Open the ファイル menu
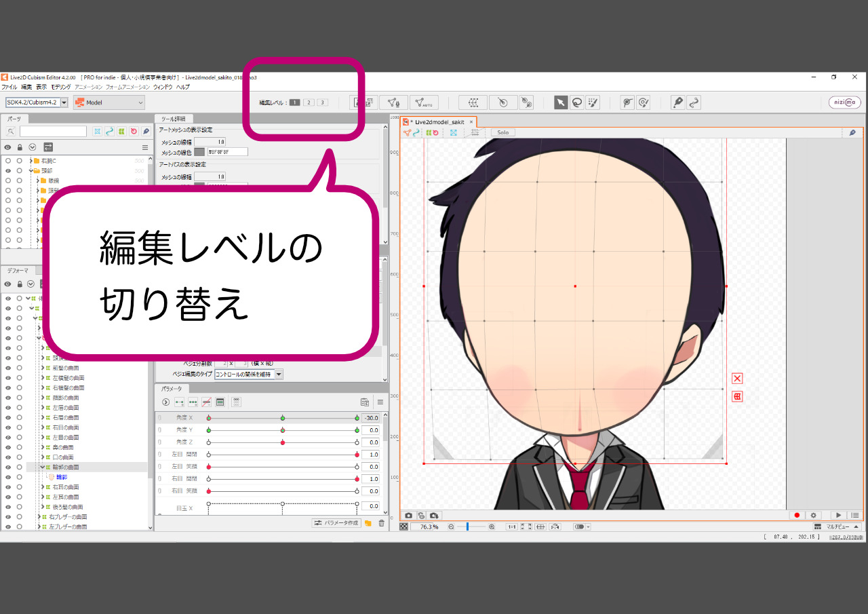 coord(9,87)
